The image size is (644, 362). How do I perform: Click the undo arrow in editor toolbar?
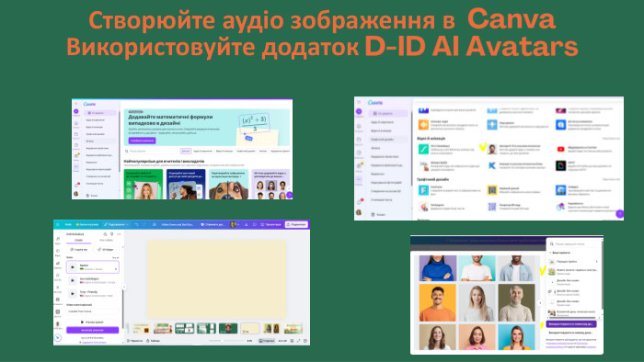[x=137, y=225]
